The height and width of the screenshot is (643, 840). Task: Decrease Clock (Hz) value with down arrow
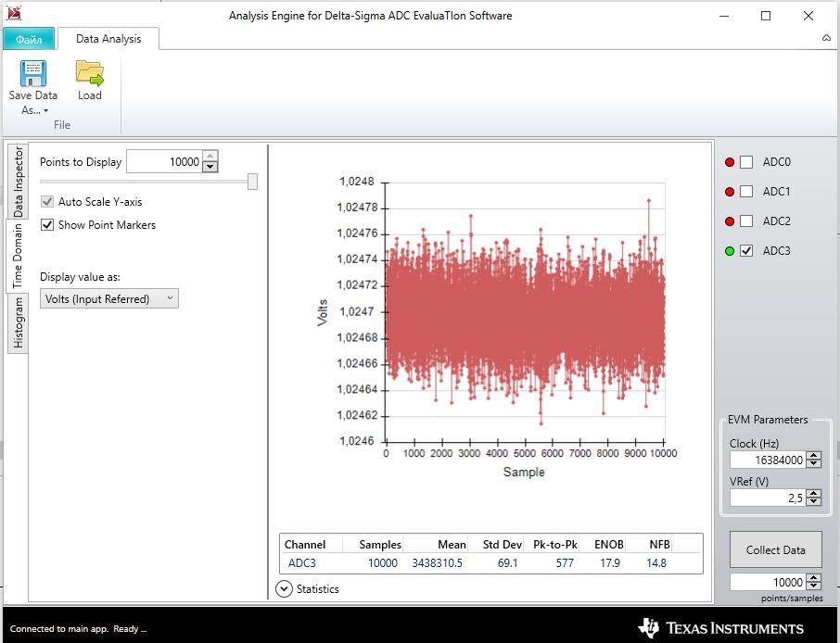tap(814, 463)
